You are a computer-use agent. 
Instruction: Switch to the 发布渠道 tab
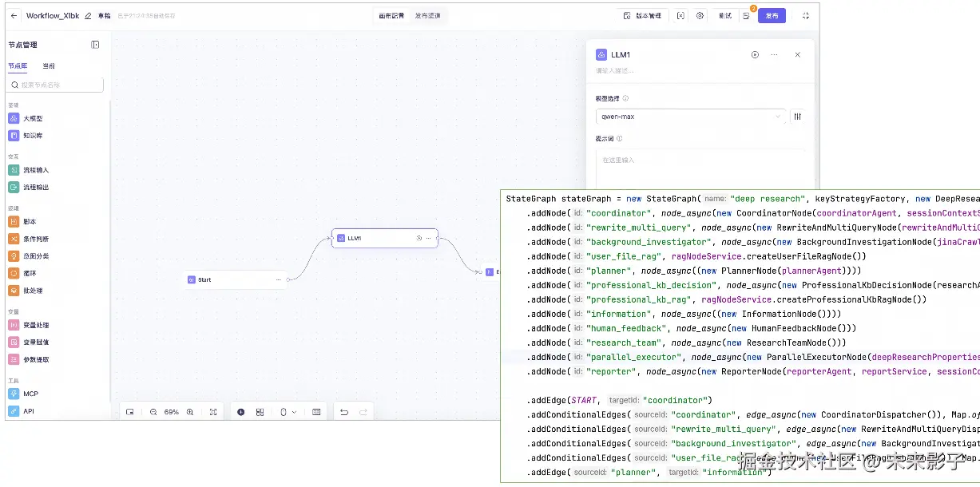pos(427,16)
